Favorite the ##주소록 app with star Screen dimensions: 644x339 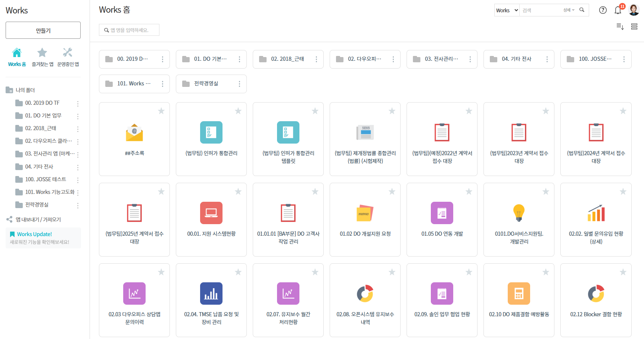[161, 111]
